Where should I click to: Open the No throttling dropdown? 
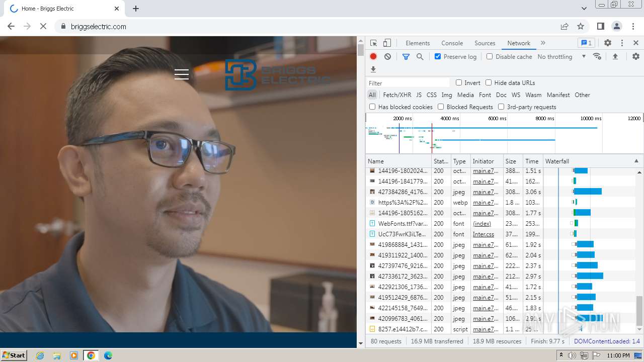561,57
